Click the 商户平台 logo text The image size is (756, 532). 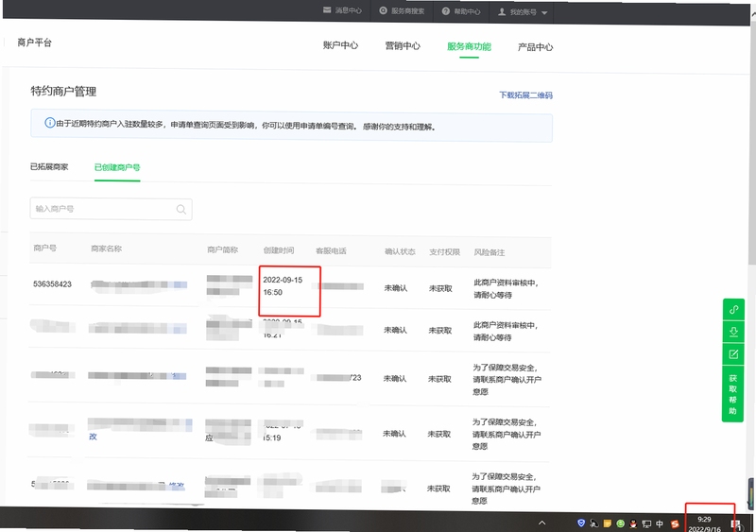point(34,43)
